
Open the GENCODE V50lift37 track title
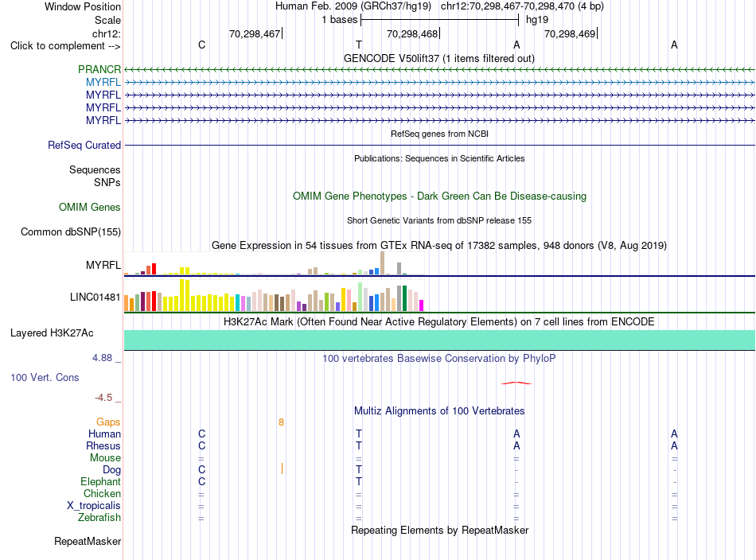coord(439,58)
